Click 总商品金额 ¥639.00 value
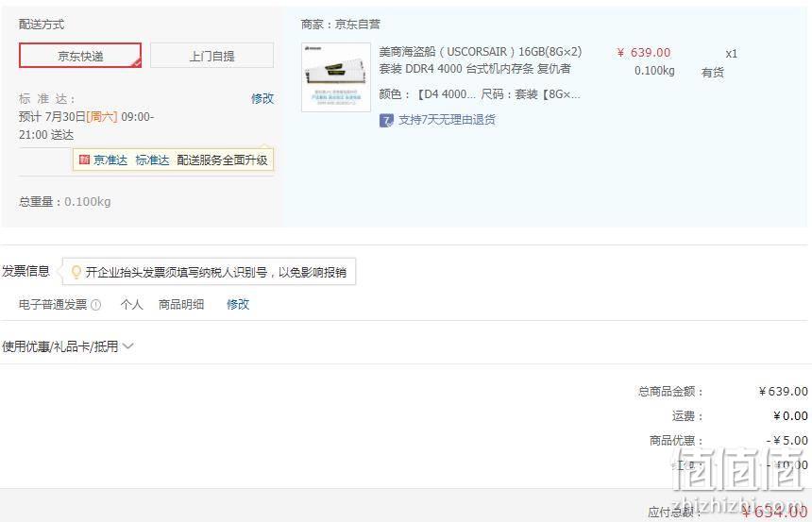Image resolution: width=812 pixels, height=522 pixels. tap(783, 392)
